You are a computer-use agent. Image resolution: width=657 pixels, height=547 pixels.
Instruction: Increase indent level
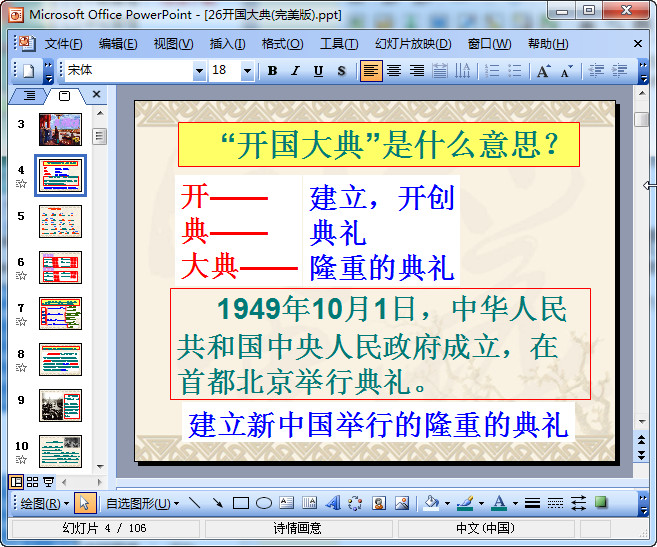pos(619,70)
